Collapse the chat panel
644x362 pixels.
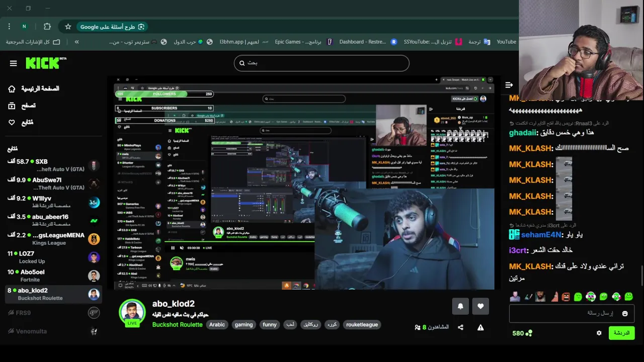pyautogui.click(x=509, y=85)
